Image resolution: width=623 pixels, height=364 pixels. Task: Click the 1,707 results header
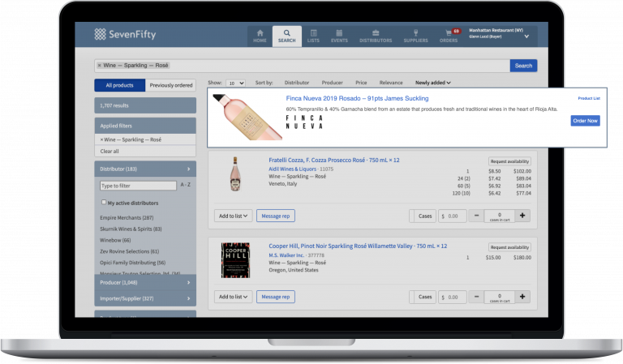click(x=145, y=105)
